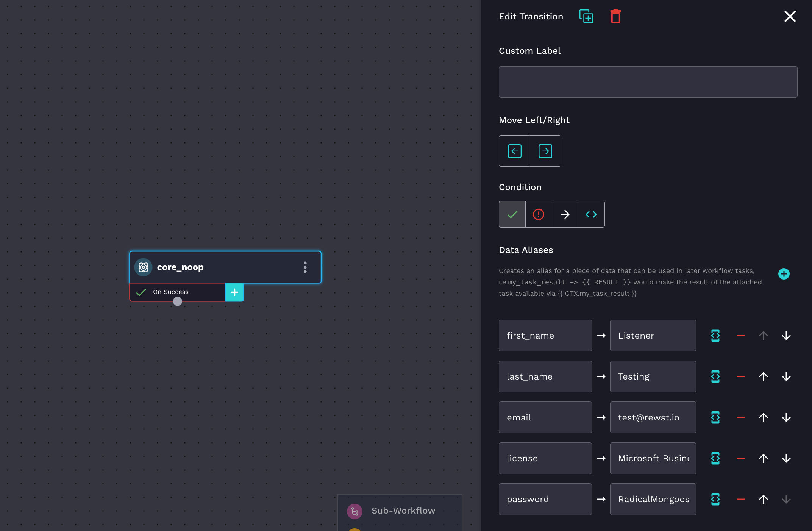Select the success condition checkmark

point(512,214)
